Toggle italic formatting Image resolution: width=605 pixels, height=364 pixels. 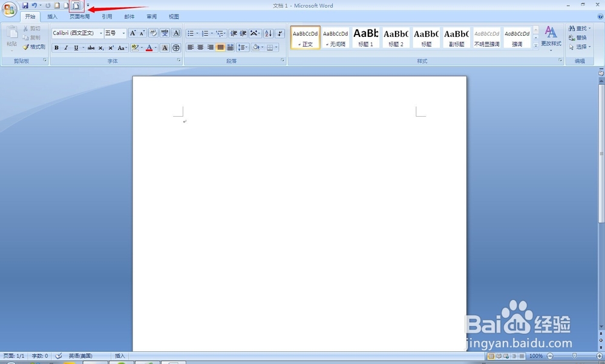(66, 48)
